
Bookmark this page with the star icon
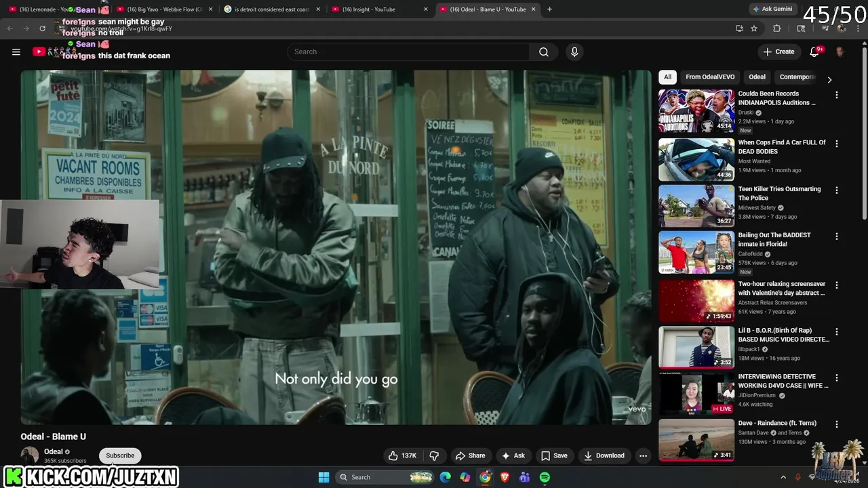pos(754,28)
